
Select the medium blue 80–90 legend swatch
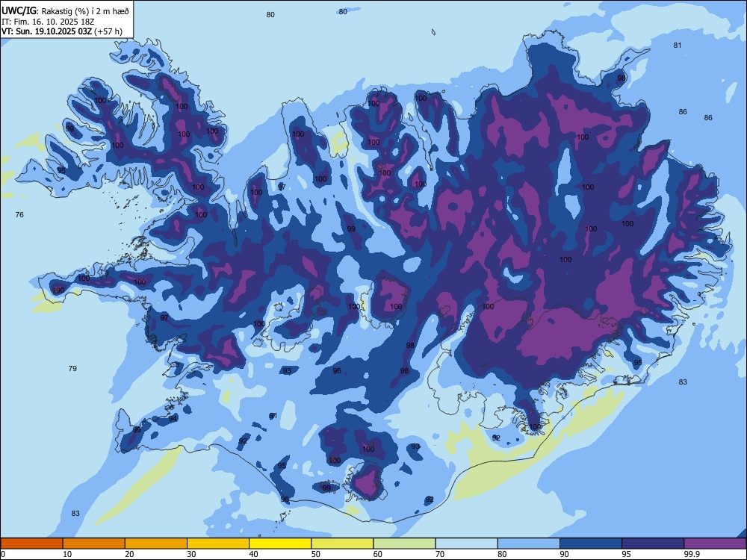coord(529,544)
